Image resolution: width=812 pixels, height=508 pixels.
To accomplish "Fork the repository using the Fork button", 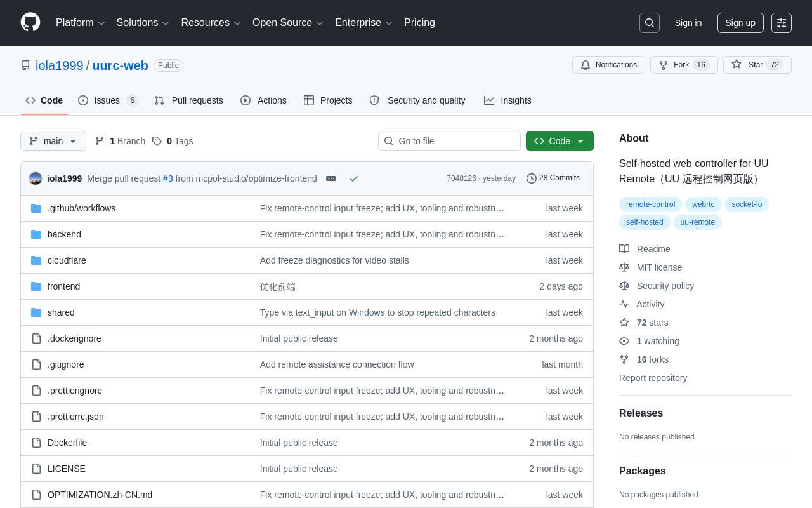I will [684, 65].
